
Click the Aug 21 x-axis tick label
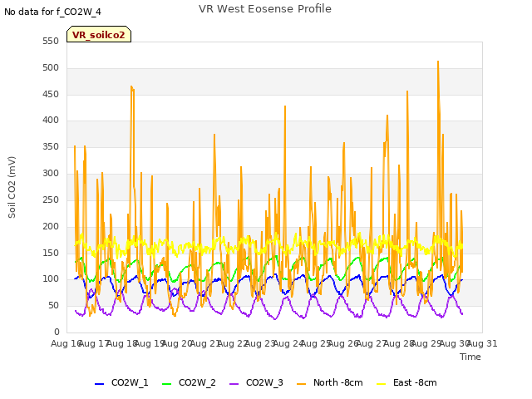coord(205,343)
